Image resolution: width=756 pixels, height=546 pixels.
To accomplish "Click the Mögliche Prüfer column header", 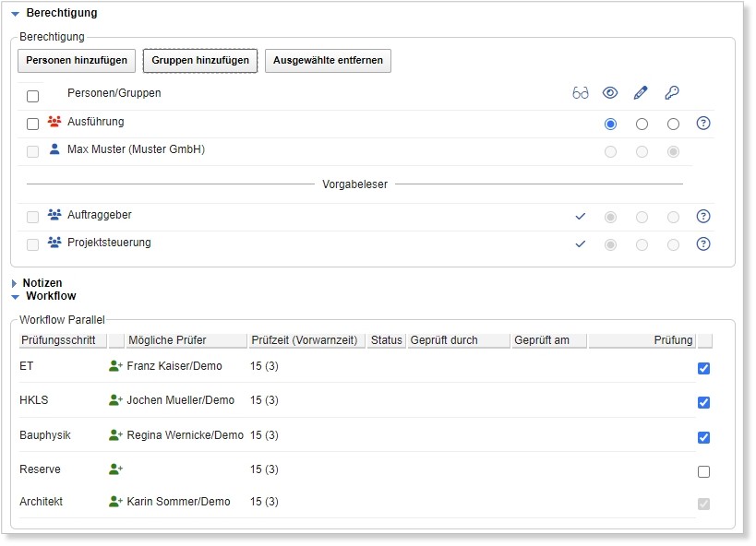I will pyautogui.click(x=186, y=340).
